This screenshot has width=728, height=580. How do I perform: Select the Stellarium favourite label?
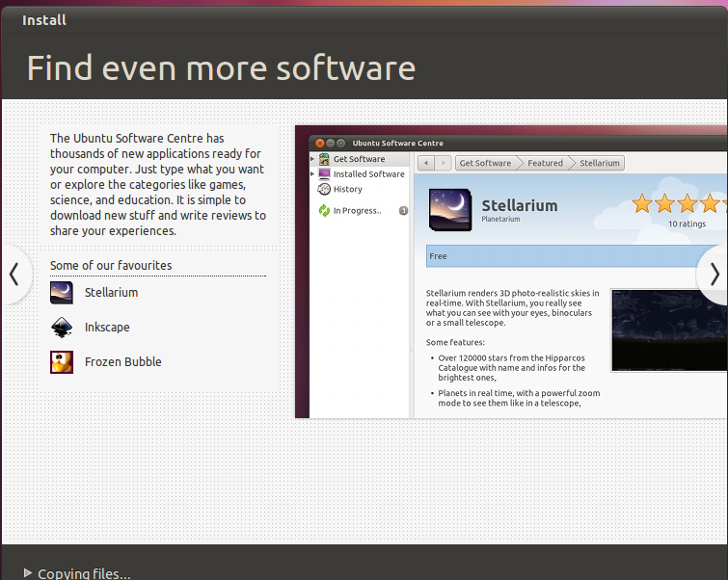click(112, 292)
